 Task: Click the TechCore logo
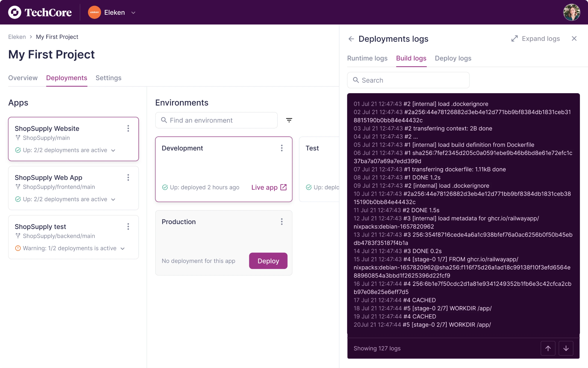coord(40,12)
